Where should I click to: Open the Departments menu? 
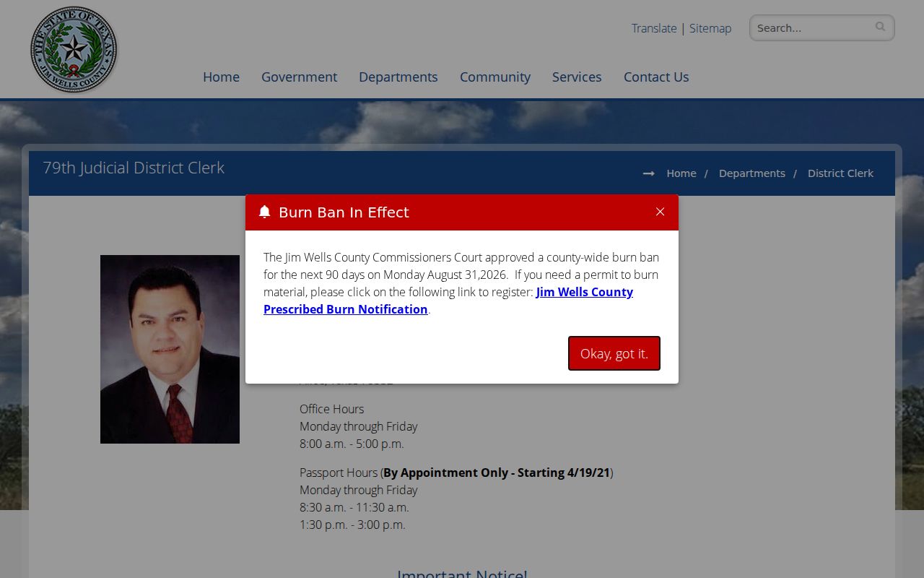(x=398, y=77)
